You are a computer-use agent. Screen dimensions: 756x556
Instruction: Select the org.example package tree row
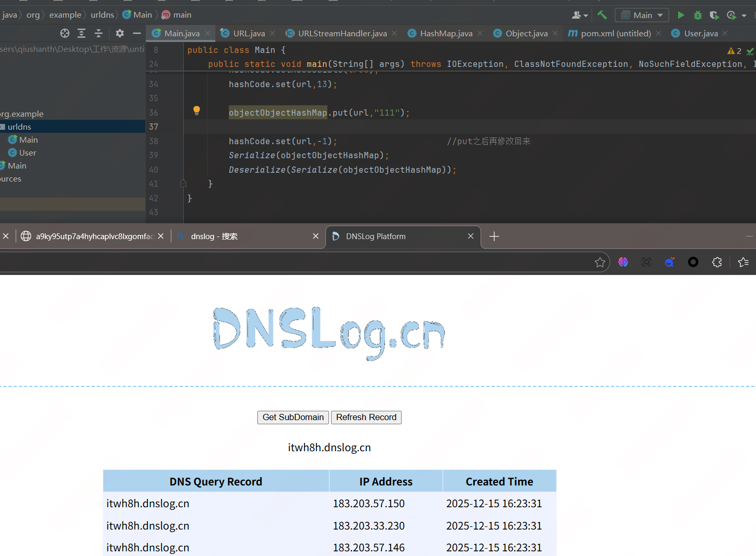pyautogui.click(x=73, y=114)
